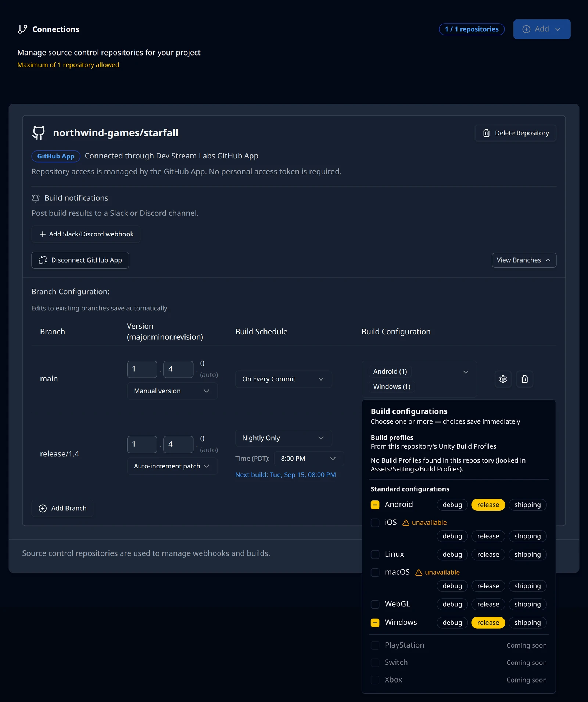The height and width of the screenshot is (702, 588).
Task: Enable the macOS platform checkbox
Action: tap(375, 572)
